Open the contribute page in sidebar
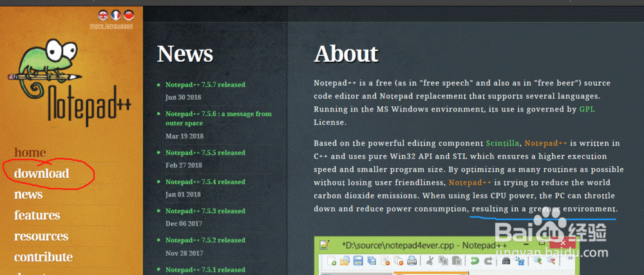This screenshot has height=275, width=644. (43, 257)
